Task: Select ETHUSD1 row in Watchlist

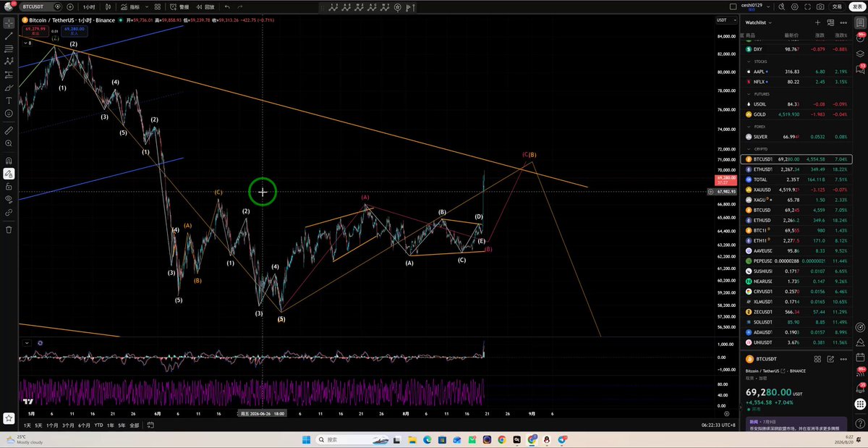Action: pos(797,169)
